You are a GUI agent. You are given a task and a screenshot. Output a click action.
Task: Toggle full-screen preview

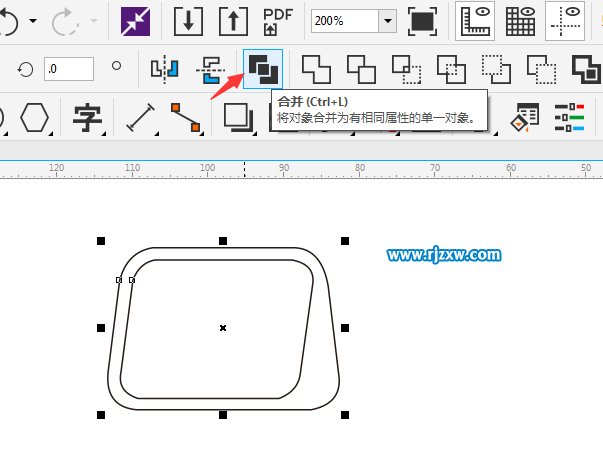(x=424, y=20)
